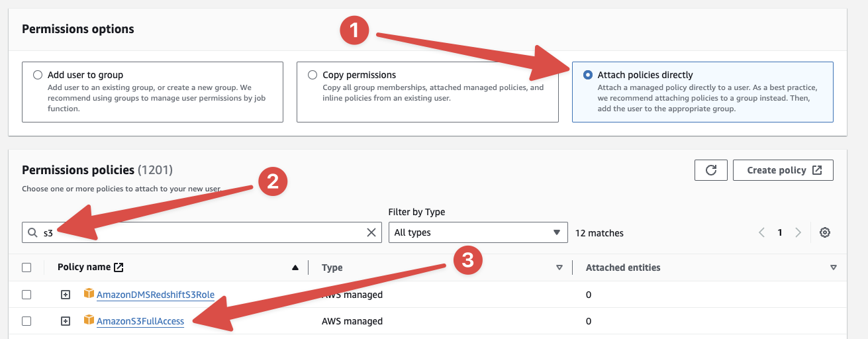
Task: Click the Policy name column header
Action: point(84,267)
